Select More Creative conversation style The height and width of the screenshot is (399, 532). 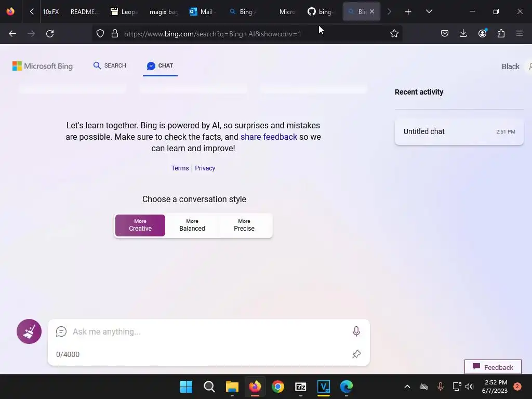pos(140,225)
